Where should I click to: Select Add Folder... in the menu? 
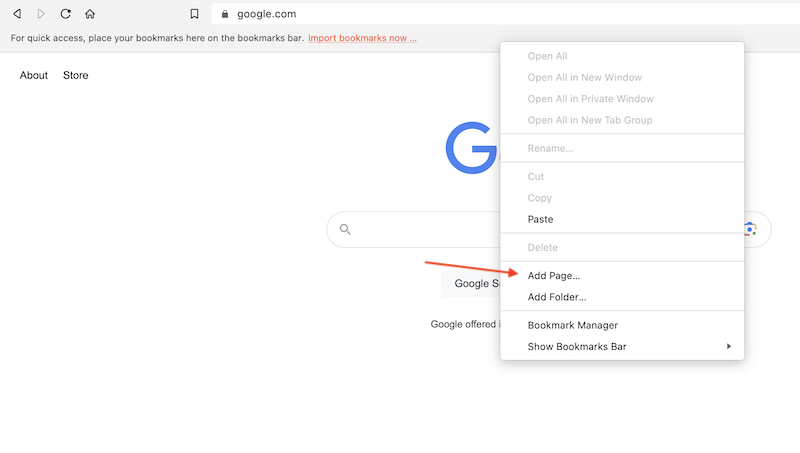coord(557,297)
